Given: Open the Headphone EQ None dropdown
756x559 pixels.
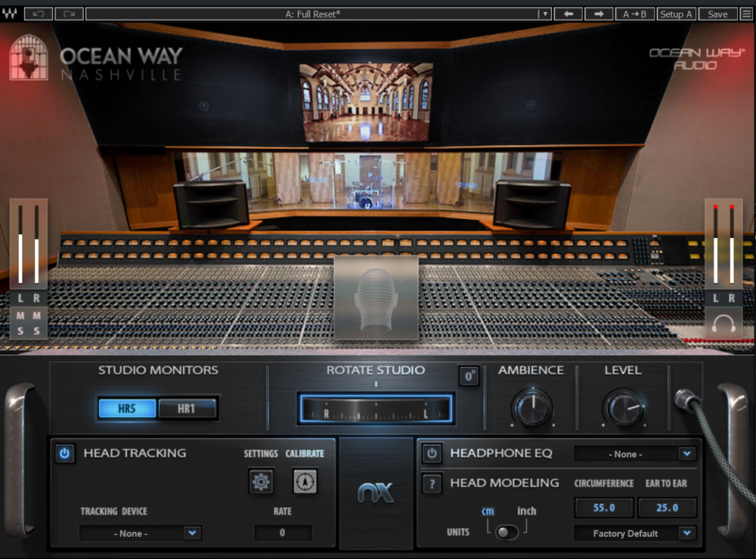Looking at the screenshot, I should point(635,454).
